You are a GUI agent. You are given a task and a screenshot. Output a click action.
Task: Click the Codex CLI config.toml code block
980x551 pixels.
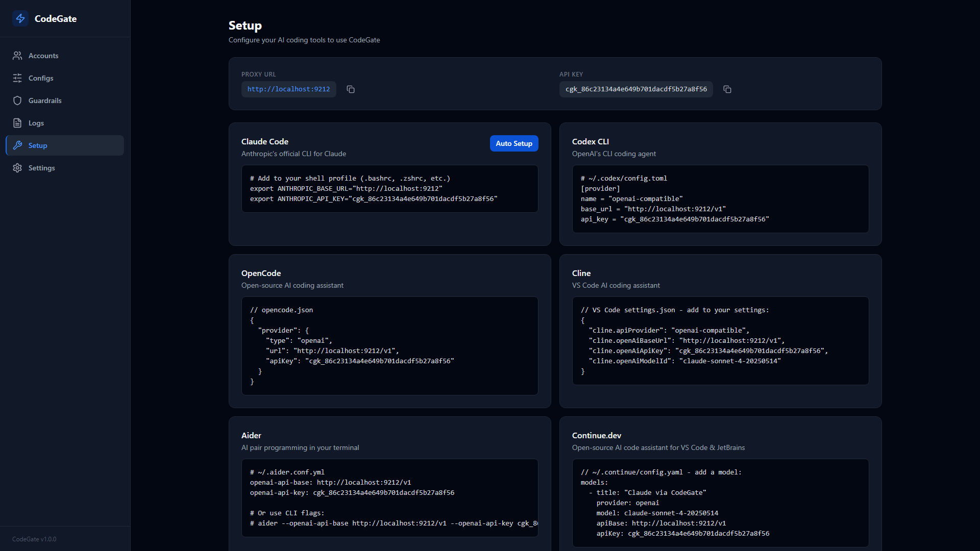click(720, 199)
